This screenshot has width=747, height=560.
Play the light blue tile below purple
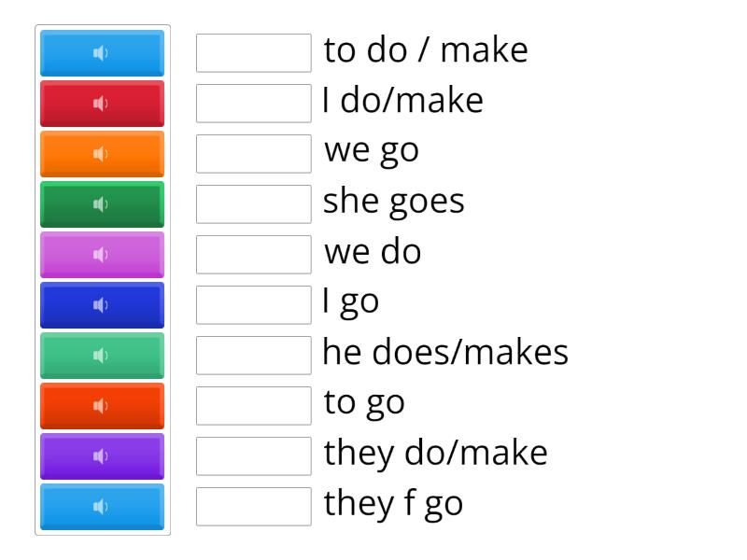point(102,507)
